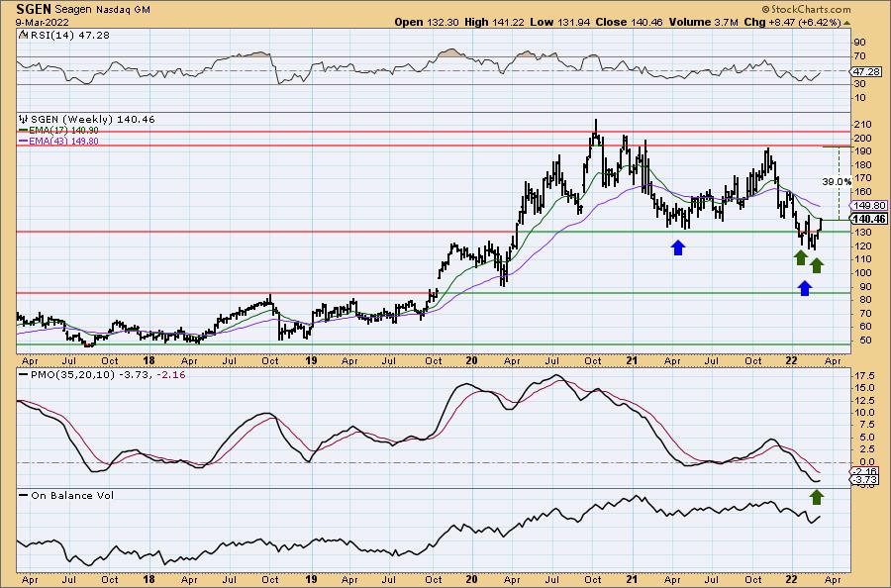
Task: Click the RSI line icon beside RSI(14)
Action: coord(23,35)
